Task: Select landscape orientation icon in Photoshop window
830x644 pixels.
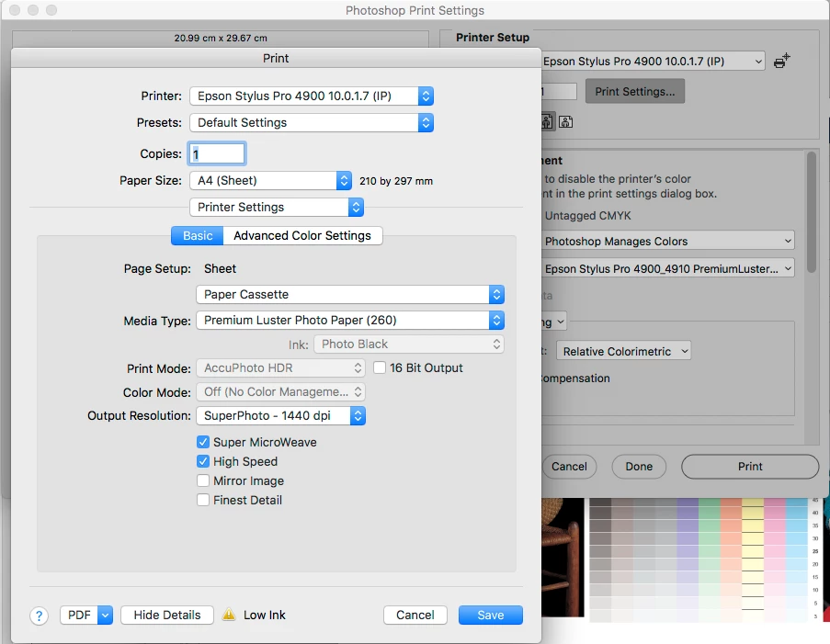Action: pos(566,121)
